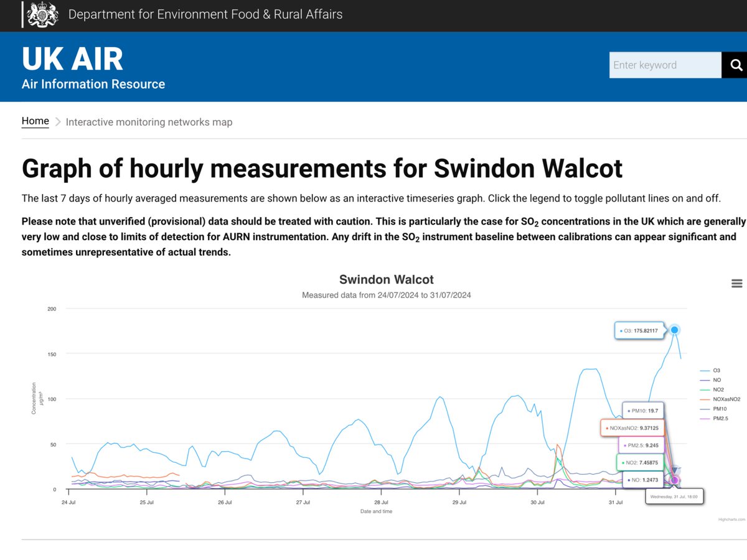Click the O3: 175.82117 tooltip
Screen dimensions: 747x560
639,330
